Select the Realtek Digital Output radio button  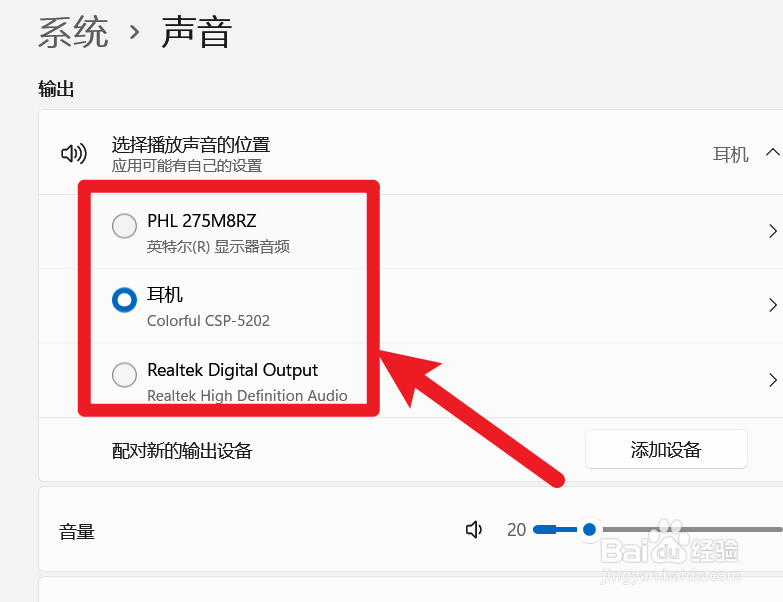tap(124, 374)
